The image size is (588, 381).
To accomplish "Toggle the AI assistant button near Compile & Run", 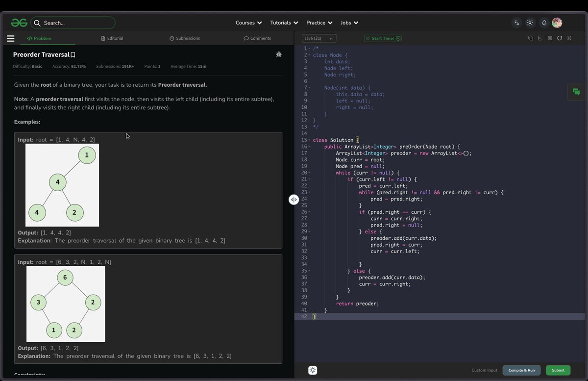I will pyautogui.click(x=313, y=370).
